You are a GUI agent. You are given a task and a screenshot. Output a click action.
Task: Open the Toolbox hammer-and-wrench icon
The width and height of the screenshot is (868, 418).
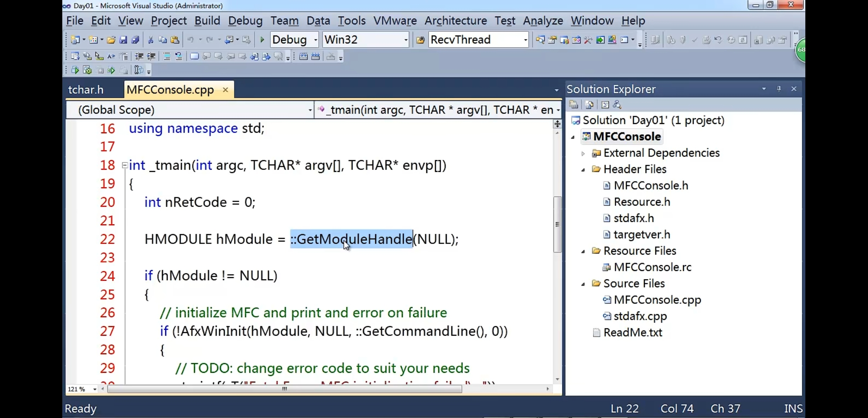click(x=588, y=40)
